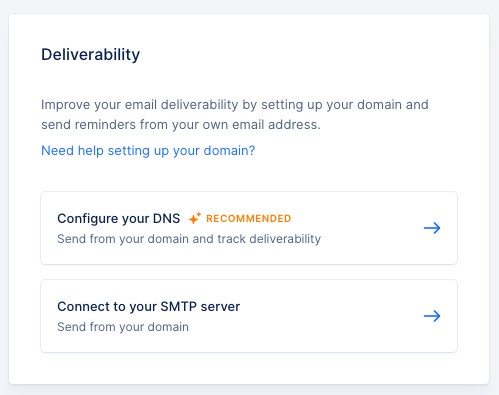Select the Configure your DNS option card
The image size is (499, 395).
pos(249,228)
